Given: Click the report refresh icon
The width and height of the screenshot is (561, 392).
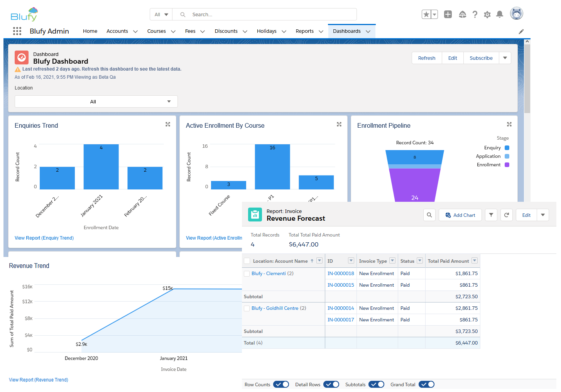Looking at the screenshot, I should [x=507, y=215].
